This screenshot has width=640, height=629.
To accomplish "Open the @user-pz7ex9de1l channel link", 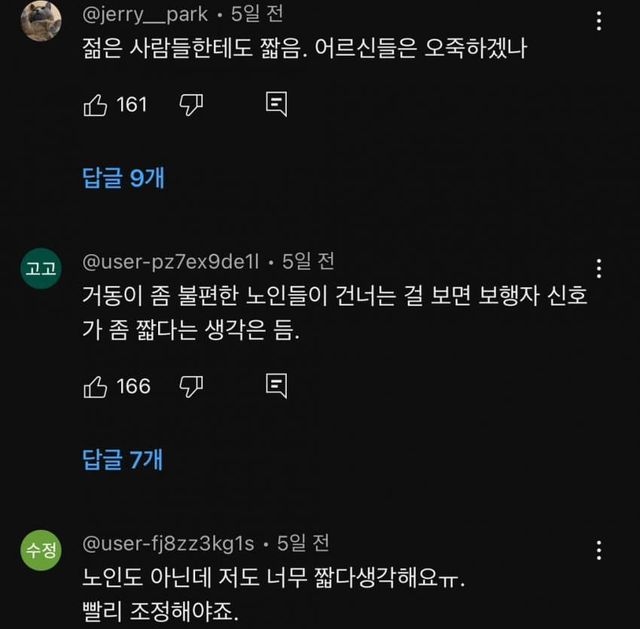I will [x=170, y=262].
